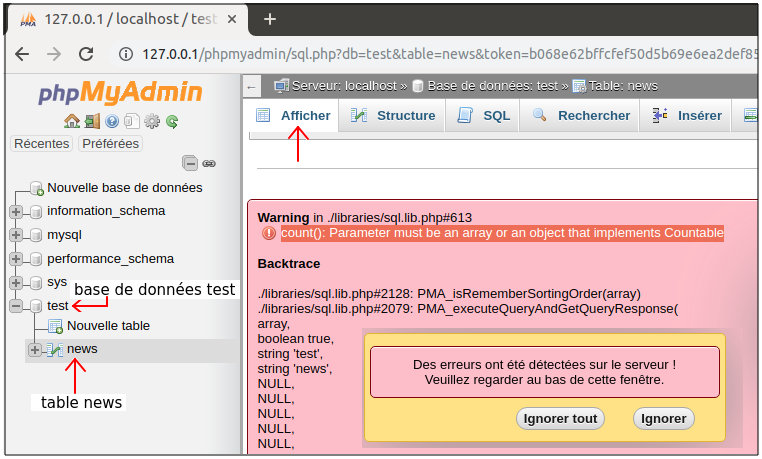762x459 pixels.
Task: Click the test database cylinder icon
Action: 36,306
